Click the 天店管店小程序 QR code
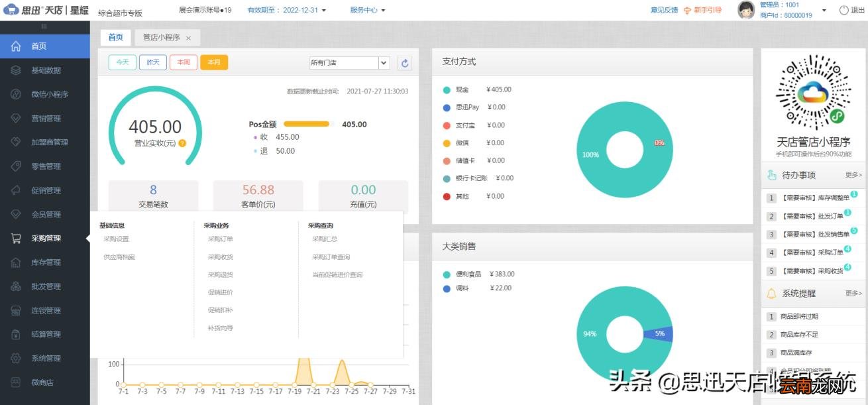This screenshot has height=405, width=868. 813,93
